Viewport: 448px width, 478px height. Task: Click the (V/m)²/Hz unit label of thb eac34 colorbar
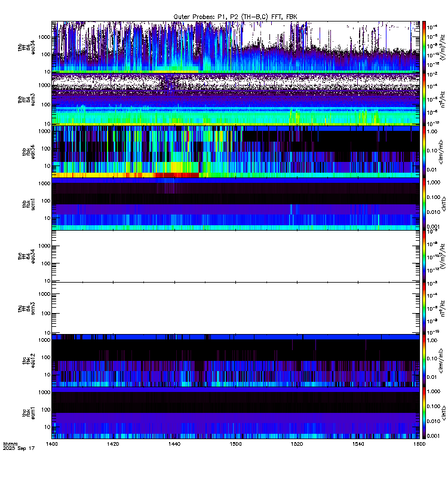[443, 47]
